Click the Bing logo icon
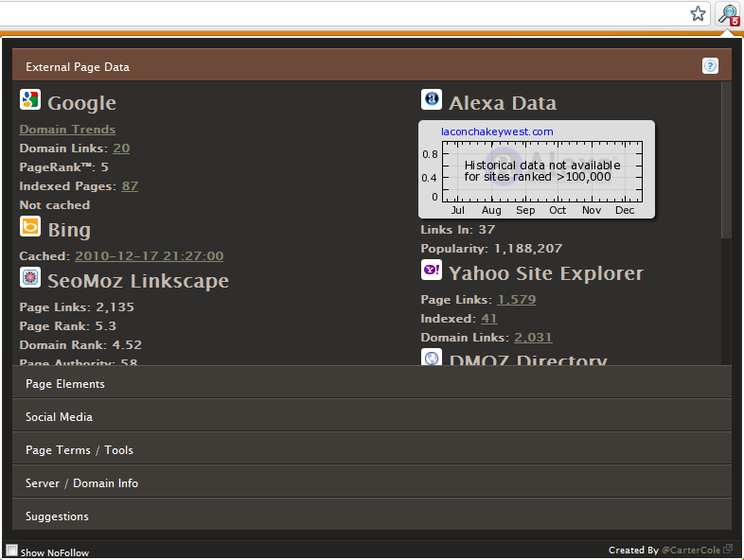Image resolution: width=744 pixels, height=560 pixels. pos(30,226)
